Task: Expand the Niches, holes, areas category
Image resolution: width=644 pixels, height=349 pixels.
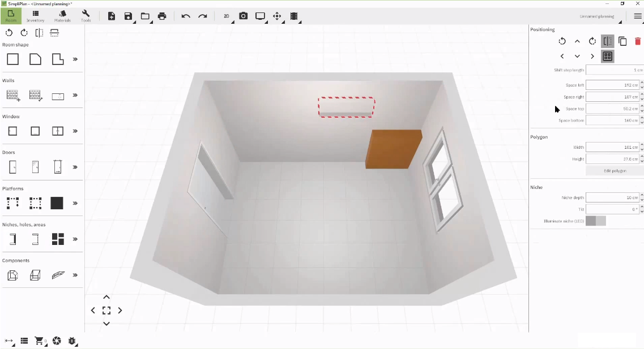Action: pos(74,239)
